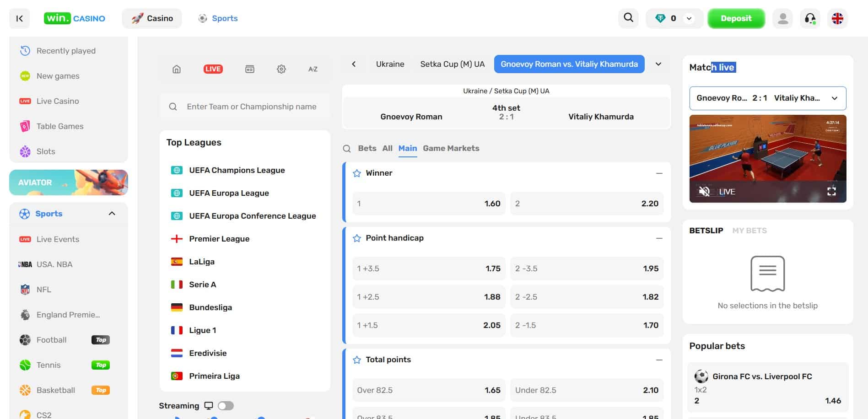Collapse the Sports sidebar section

(x=112, y=214)
